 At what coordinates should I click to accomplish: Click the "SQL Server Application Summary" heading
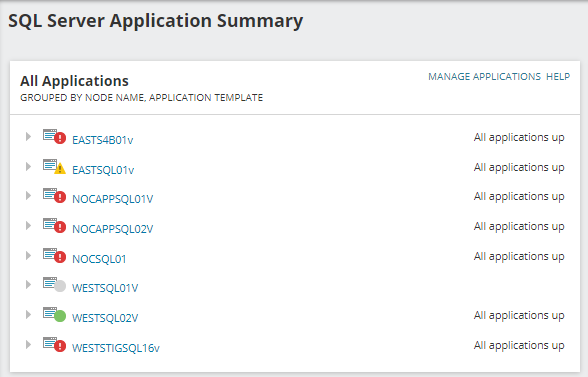point(156,21)
